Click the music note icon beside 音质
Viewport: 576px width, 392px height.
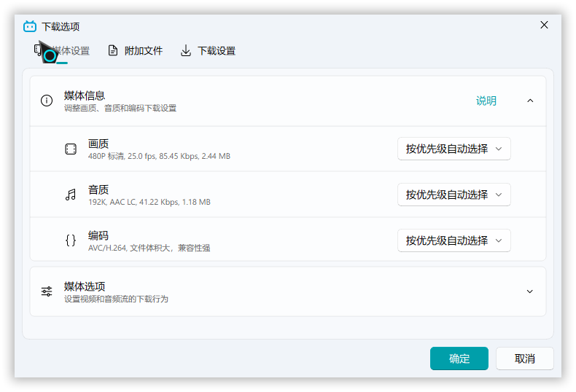pos(71,195)
